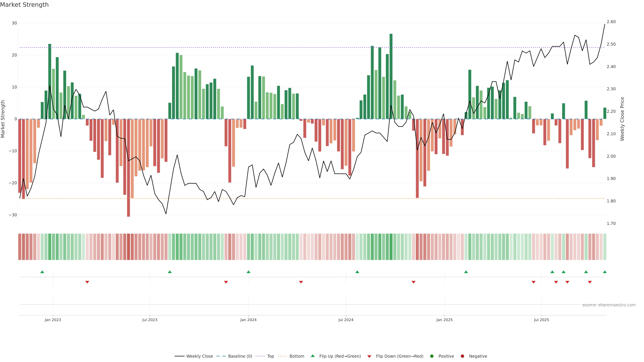Click the red flip-down marker before Jan 2024
Image resolution: width=644 pixels, height=362 pixels.
226,282
